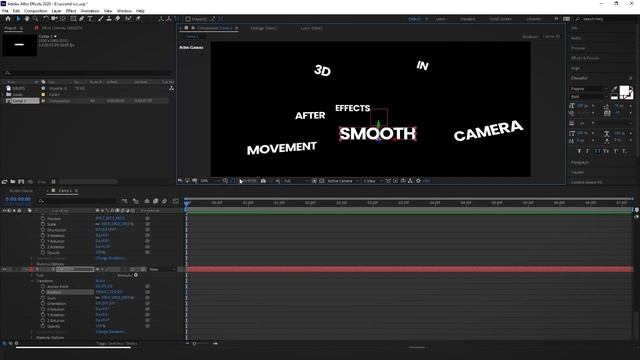
Task: Click the new folder icon in Project panel
Action: [13, 182]
